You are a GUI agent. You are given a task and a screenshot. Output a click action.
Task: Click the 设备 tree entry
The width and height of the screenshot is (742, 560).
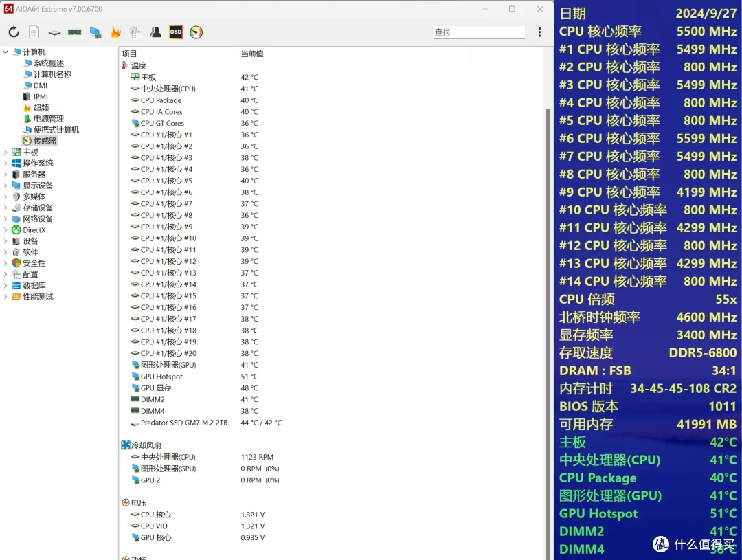(25, 241)
